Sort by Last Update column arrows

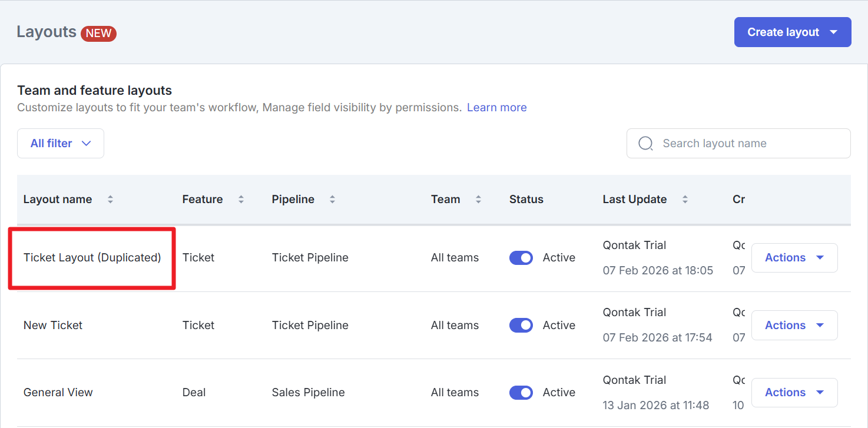pyautogui.click(x=685, y=200)
